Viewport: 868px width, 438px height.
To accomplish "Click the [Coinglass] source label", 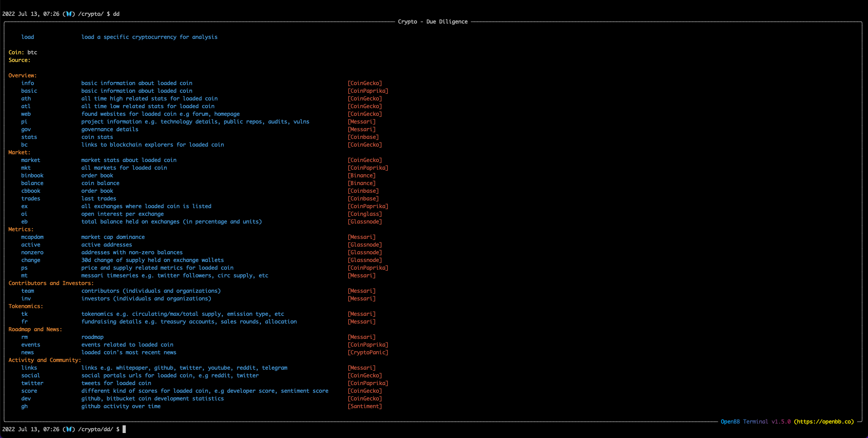I will (x=365, y=214).
